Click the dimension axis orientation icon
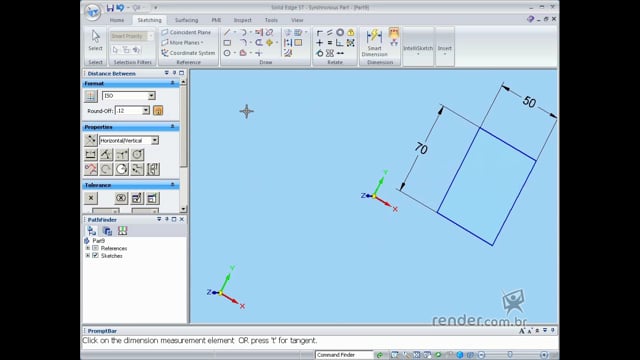This screenshot has height=360, width=640. (91, 140)
